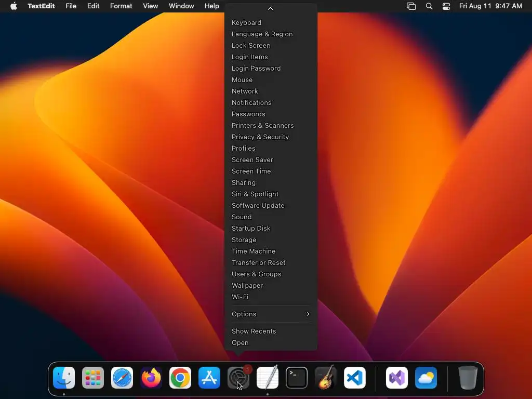Open the Trash in the Dock
Screen dimensions: 532x399
tap(468, 378)
